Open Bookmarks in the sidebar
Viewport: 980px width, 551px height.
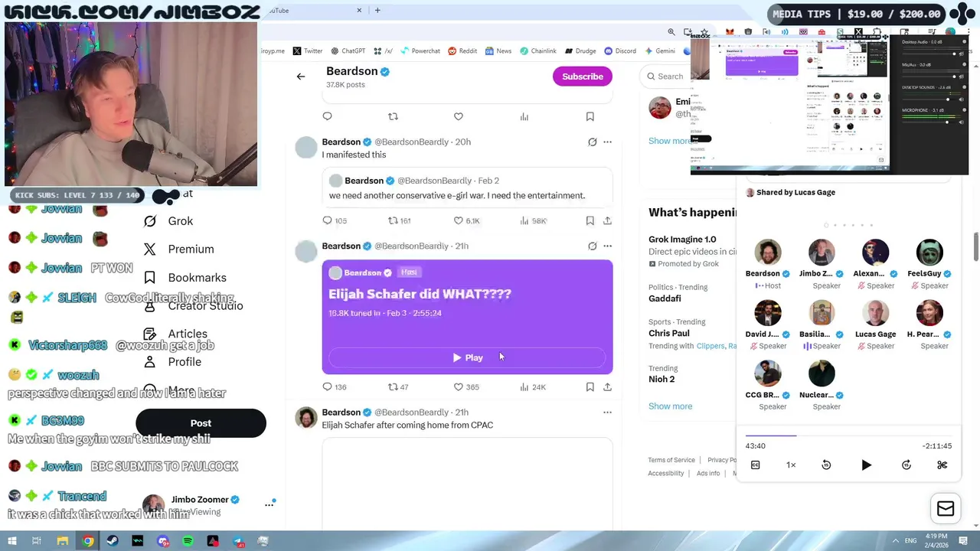185,278
